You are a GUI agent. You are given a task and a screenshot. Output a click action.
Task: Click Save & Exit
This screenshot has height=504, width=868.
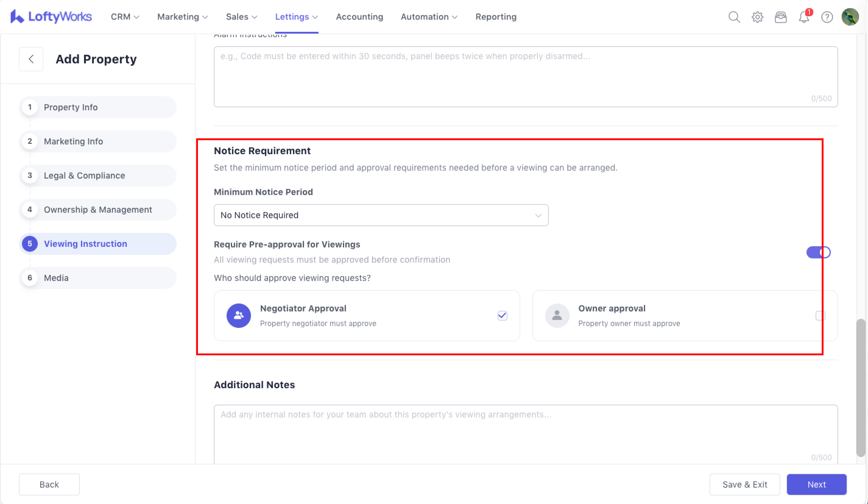click(x=744, y=484)
